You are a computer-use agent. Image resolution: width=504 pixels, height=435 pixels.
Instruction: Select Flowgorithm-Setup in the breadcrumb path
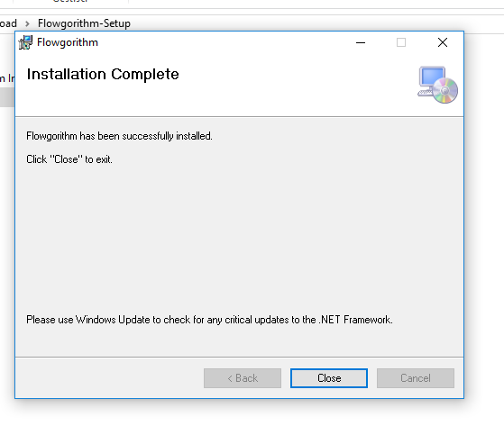84,23
